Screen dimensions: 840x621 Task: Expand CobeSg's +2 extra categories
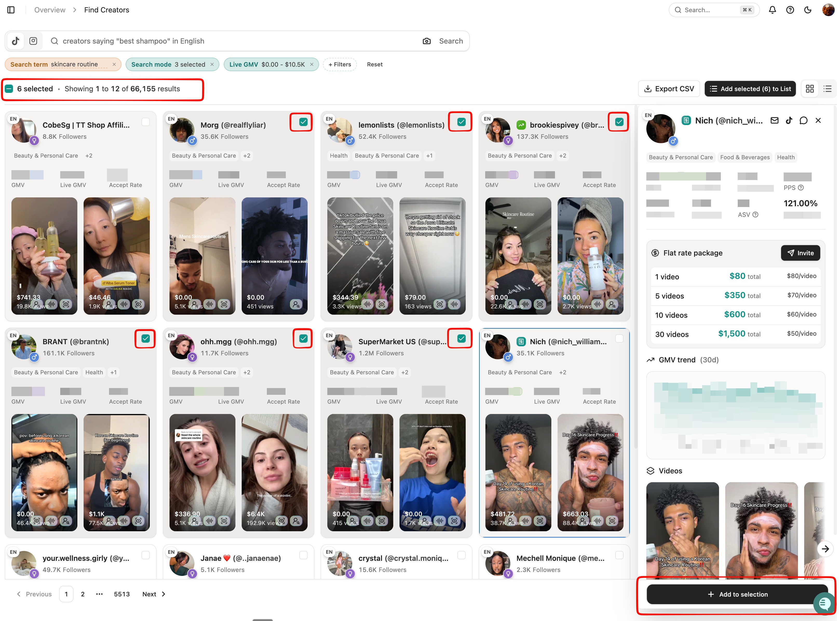point(89,156)
